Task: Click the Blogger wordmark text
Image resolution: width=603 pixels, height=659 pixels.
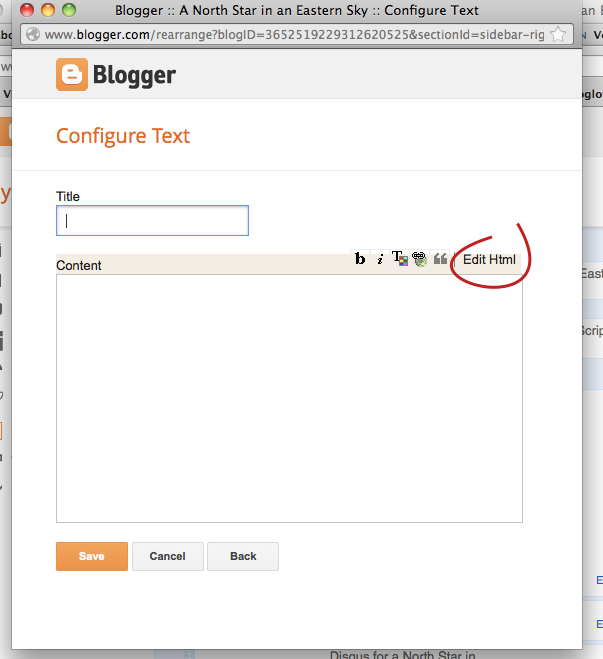Action: (x=134, y=76)
